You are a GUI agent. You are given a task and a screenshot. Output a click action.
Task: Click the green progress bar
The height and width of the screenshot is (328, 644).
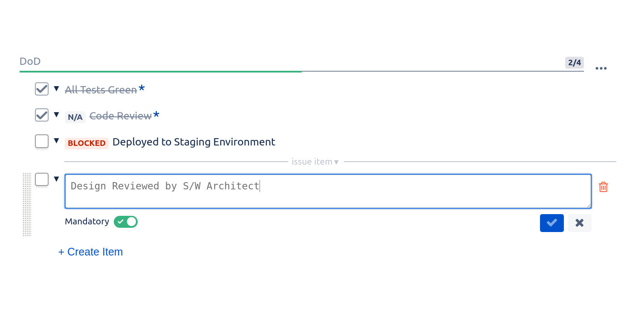pyautogui.click(x=160, y=71)
